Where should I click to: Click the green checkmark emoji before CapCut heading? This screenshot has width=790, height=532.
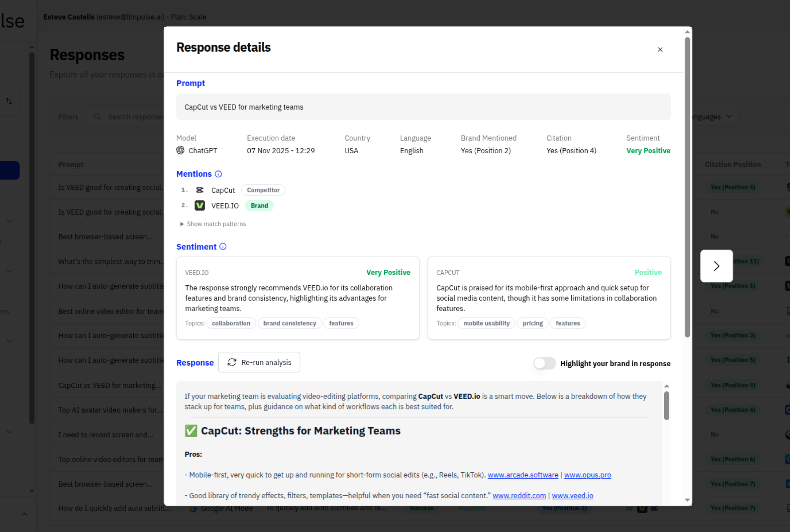[191, 431]
